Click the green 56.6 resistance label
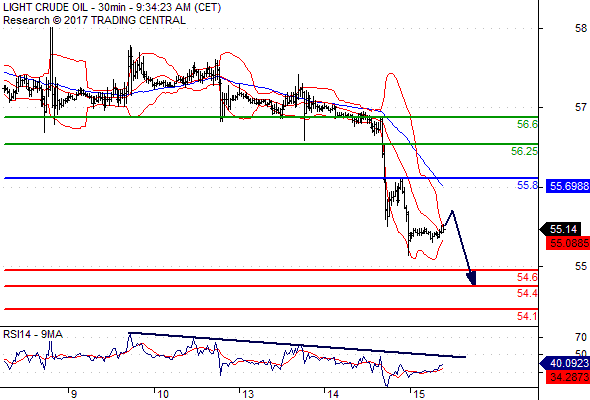The width and height of the screenshot is (590, 400). [527, 124]
